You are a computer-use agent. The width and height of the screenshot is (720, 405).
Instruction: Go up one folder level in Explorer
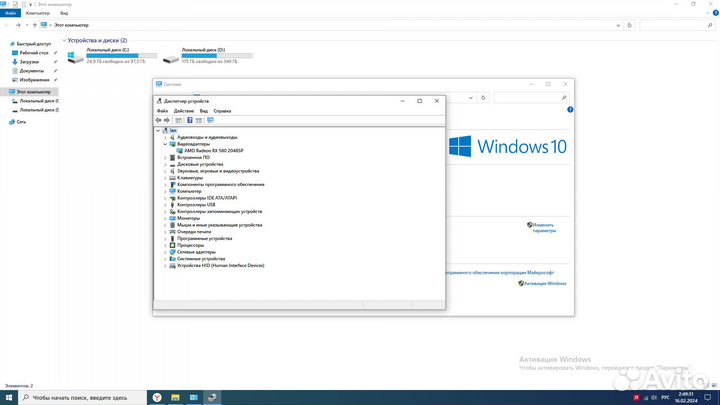pos(34,25)
